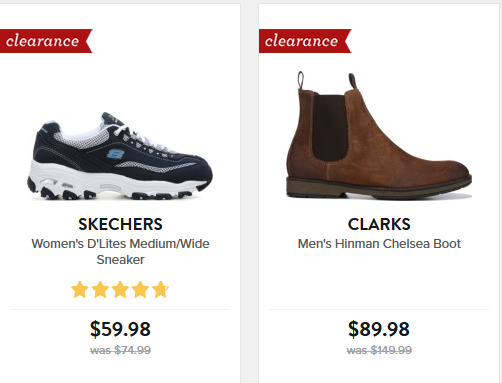Click the $89.98 sale price

pyautogui.click(x=379, y=329)
